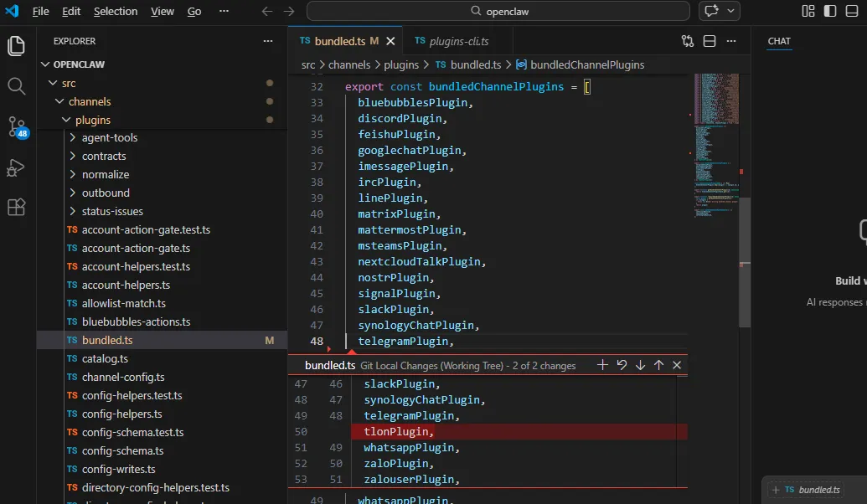Click bundledChannelPlugins in the breadcrumb

coord(586,64)
